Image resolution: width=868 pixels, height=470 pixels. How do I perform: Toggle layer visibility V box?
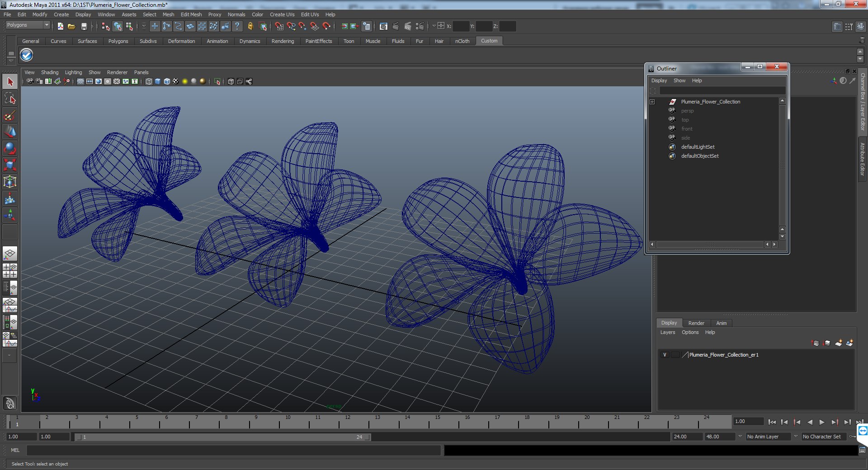point(665,355)
